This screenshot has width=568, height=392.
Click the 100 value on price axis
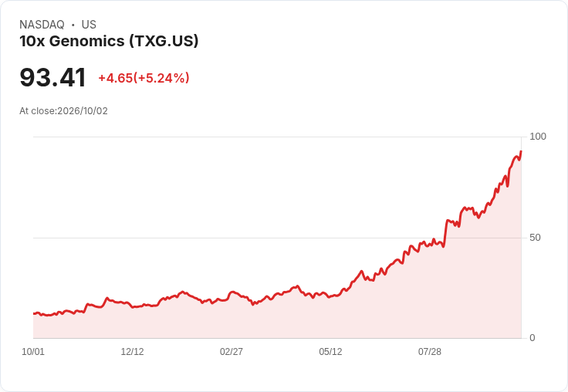click(x=538, y=137)
